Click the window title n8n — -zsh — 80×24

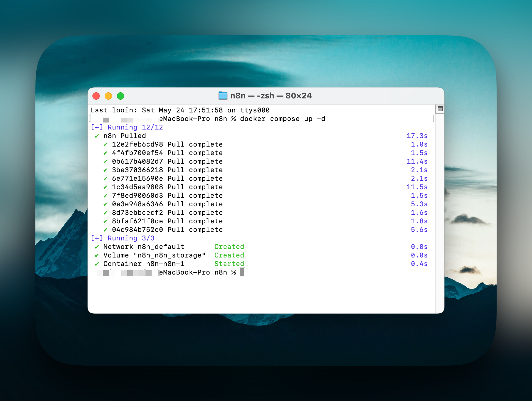pyautogui.click(x=271, y=96)
